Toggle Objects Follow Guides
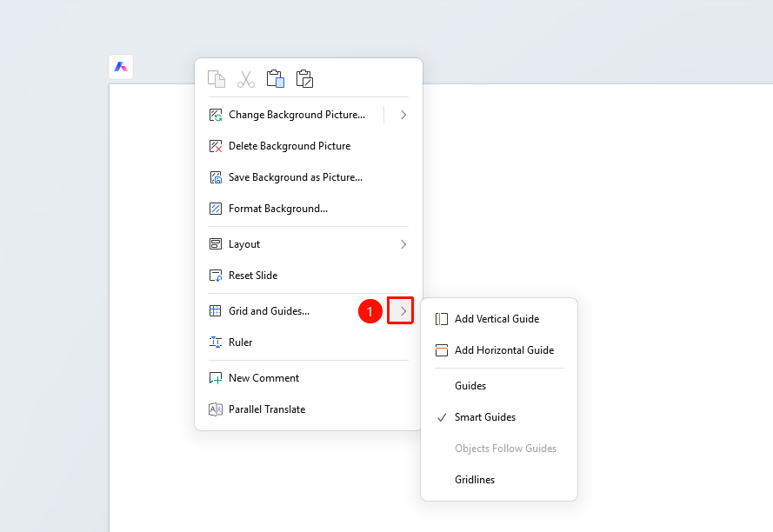Image resolution: width=773 pixels, height=532 pixels. click(x=499, y=449)
